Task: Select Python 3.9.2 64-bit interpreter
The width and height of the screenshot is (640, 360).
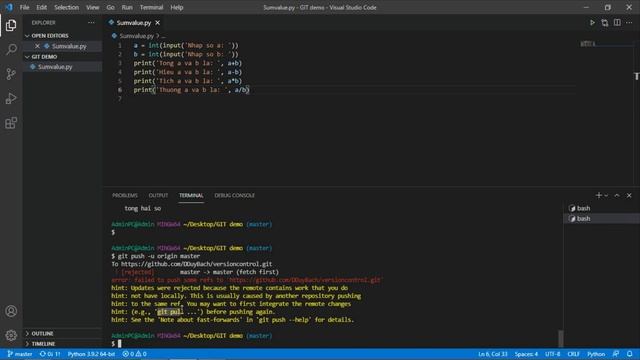Action: tap(91, 354)
